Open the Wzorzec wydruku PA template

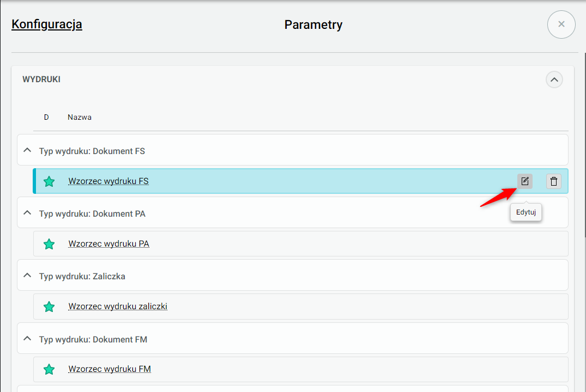pos(108,244)
